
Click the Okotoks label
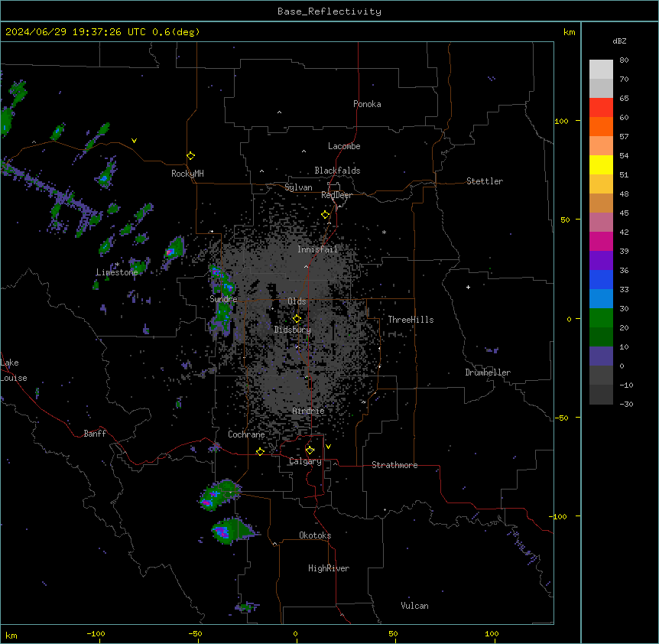(315, 535)
